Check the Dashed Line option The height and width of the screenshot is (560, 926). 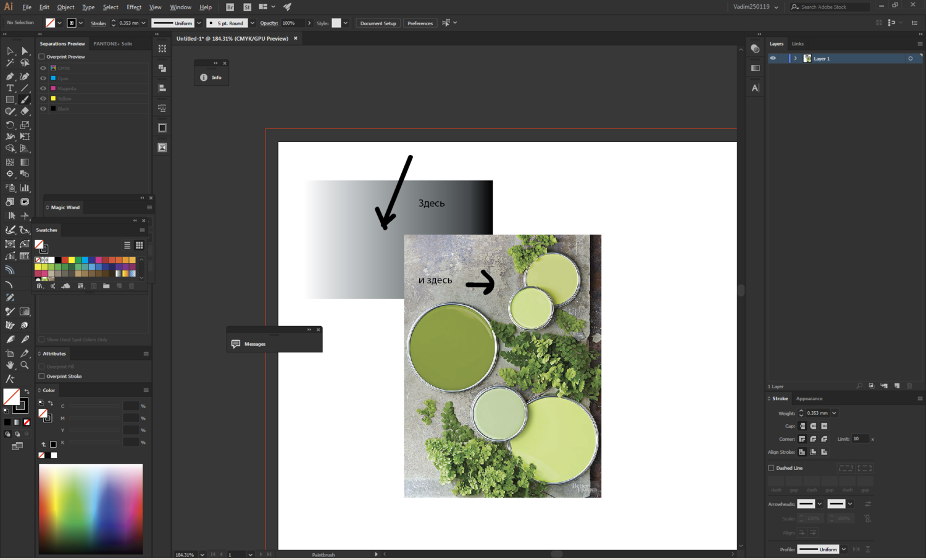pyautogui.click(x=771, y=468)
